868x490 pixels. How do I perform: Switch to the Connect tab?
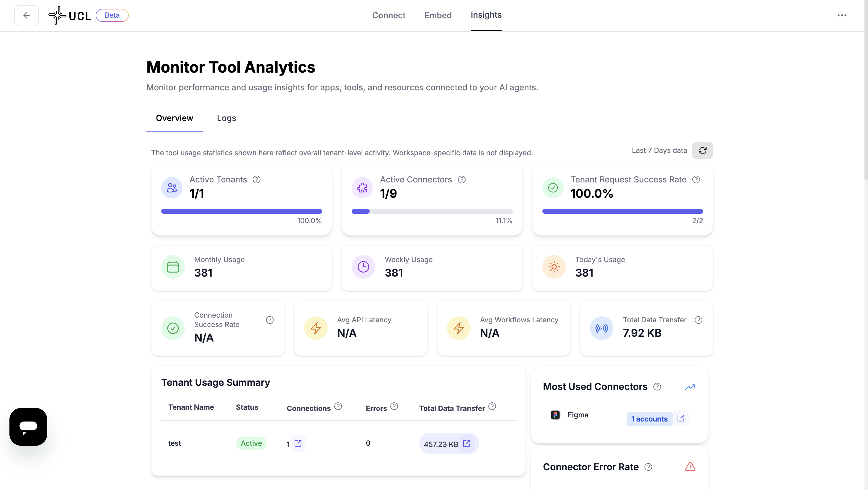(x=389, y=15)
